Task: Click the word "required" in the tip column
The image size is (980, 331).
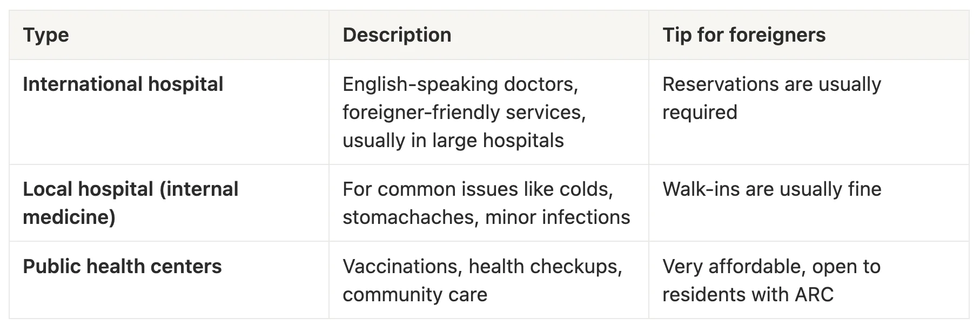Action: (700, 112)
